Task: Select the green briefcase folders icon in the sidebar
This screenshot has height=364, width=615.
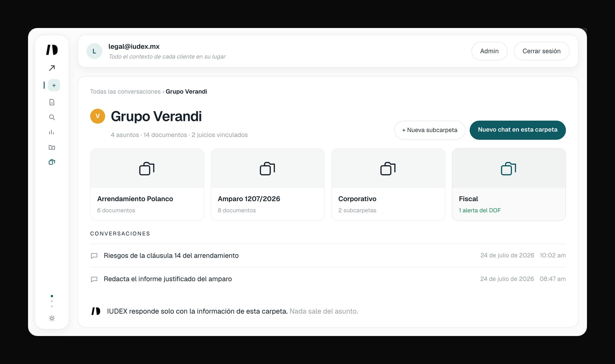Action: [52, 162]
